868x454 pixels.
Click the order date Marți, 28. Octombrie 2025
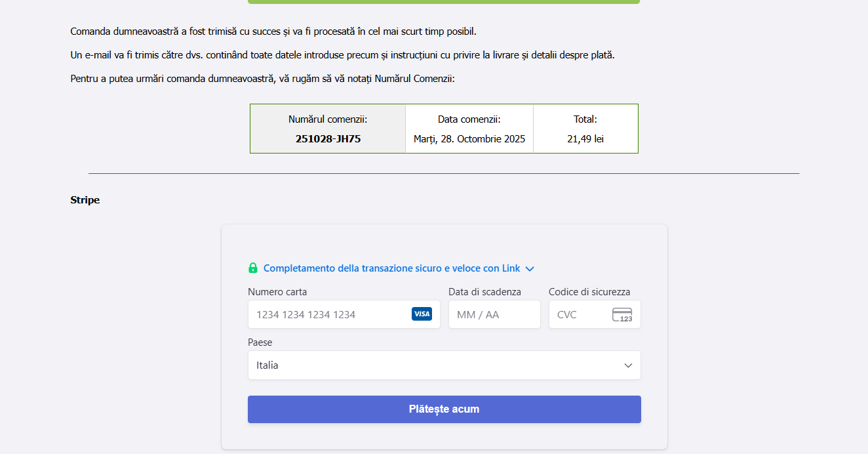[x=469, y=139]
